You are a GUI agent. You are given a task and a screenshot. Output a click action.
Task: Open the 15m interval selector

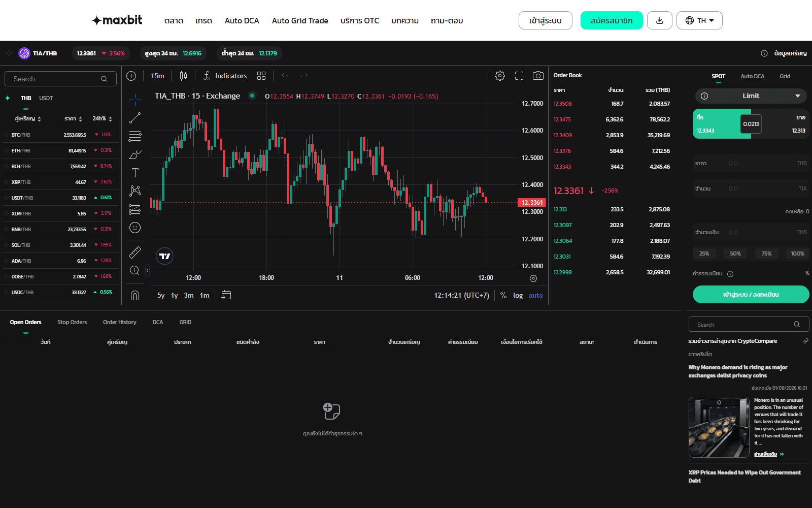[157, 76]
